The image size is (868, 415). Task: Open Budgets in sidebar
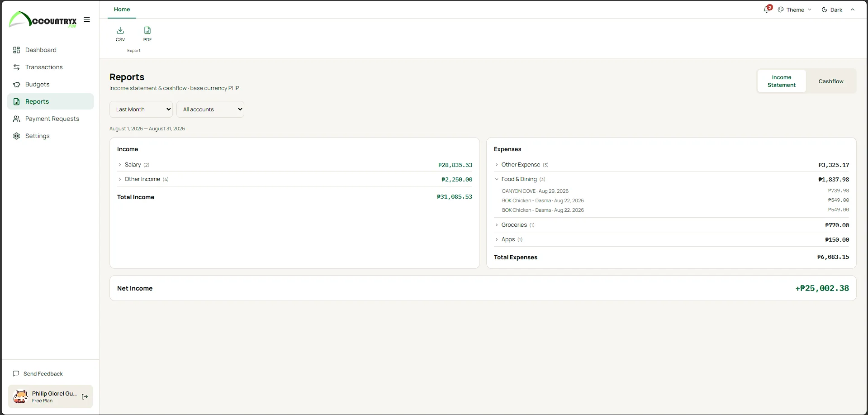(50, 84)
